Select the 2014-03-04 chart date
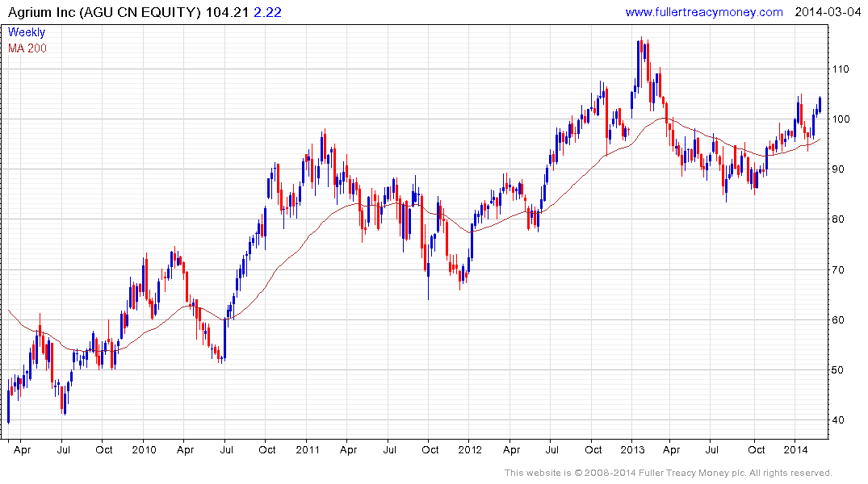 point(828,12)
